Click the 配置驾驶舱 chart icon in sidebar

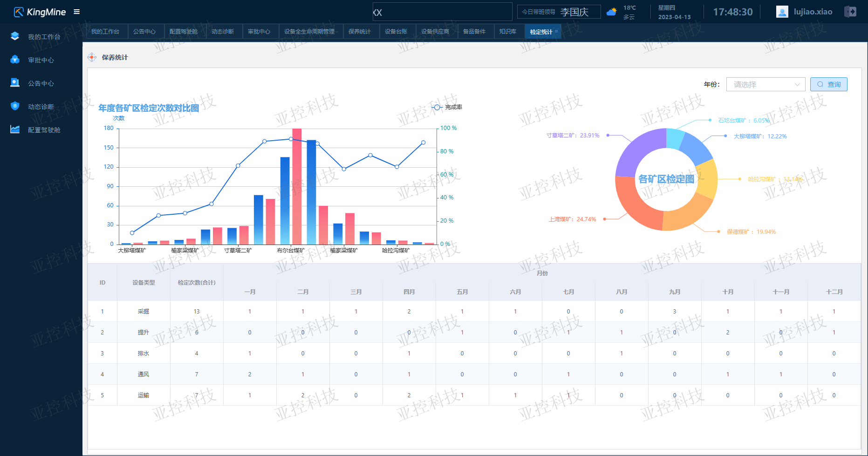pos(15,129)
